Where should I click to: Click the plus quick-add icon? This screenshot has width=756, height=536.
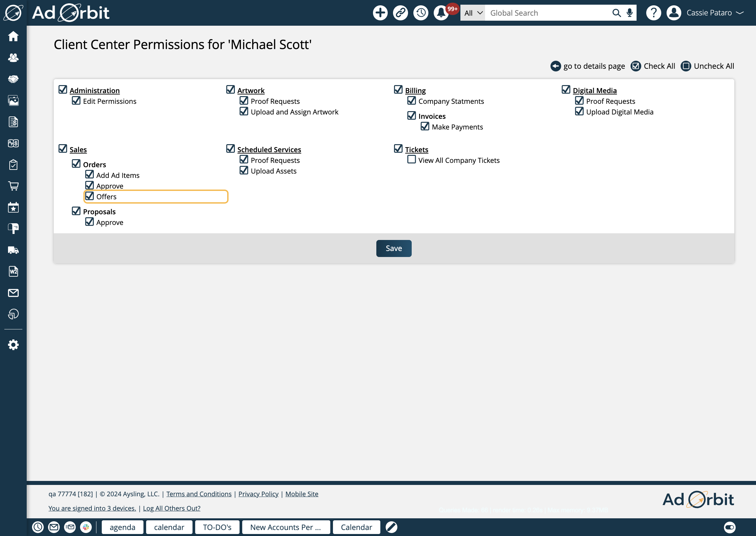pyautogui.click(x=380, y=13)
